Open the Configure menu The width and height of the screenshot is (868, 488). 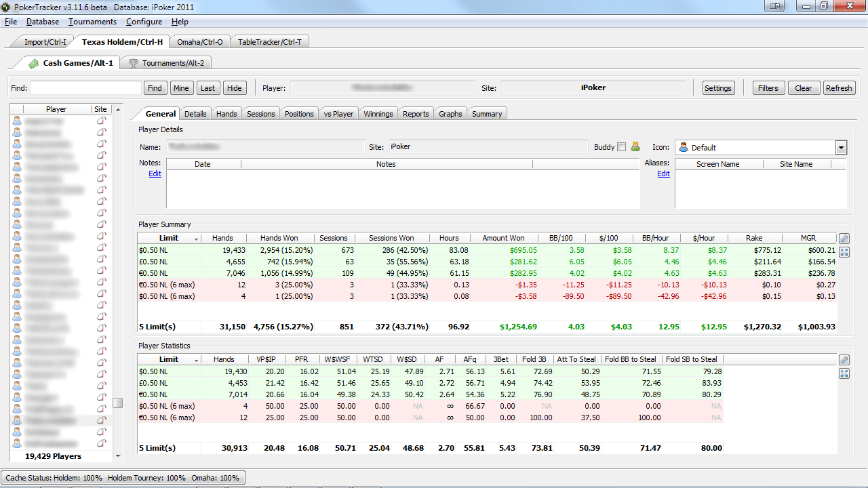click(144, 22)
